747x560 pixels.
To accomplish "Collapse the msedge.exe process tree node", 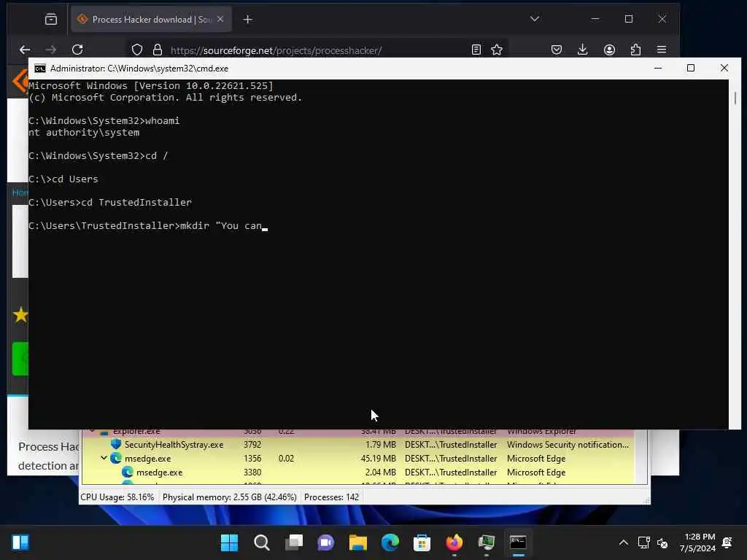I will (x=104, y=458).
